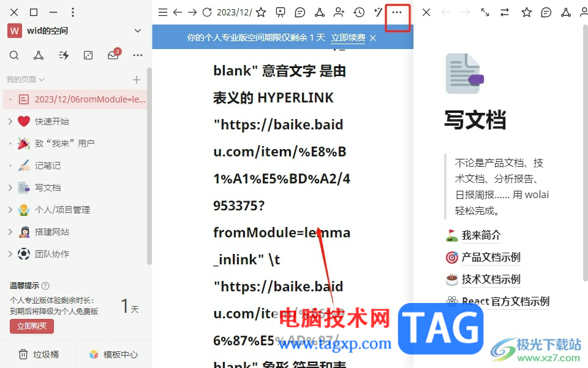Open comments in main toolbar
This screenshot has height=368, width=588.
(x=300, y=13)
